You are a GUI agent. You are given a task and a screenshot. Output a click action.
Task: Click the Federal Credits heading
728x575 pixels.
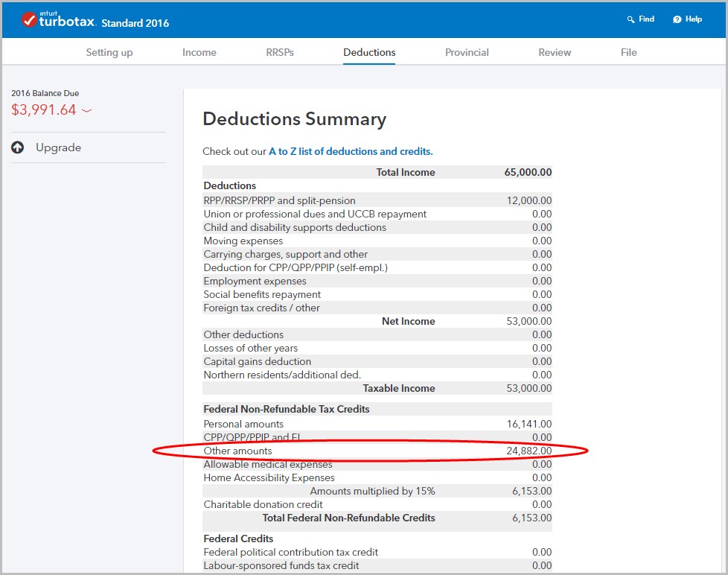coord(238,539)
